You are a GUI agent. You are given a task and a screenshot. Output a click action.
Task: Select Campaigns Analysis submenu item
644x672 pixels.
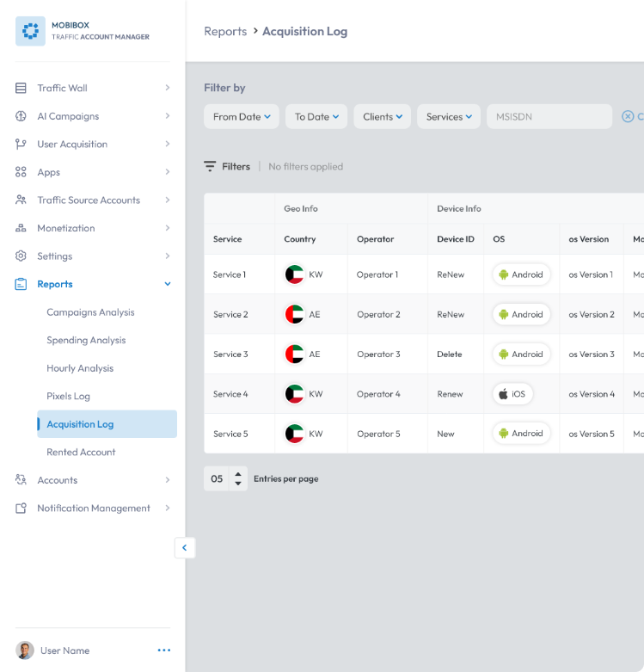click(90, 312)
